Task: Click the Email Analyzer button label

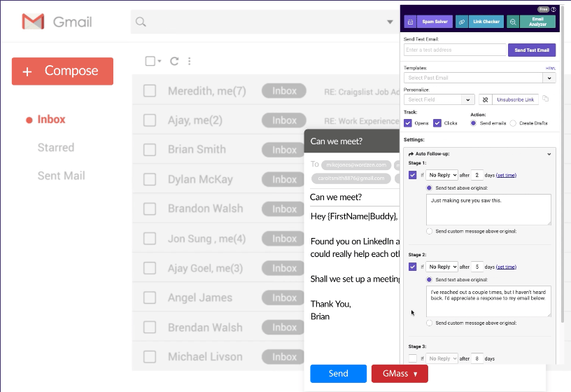Action: tap(537, 22)
